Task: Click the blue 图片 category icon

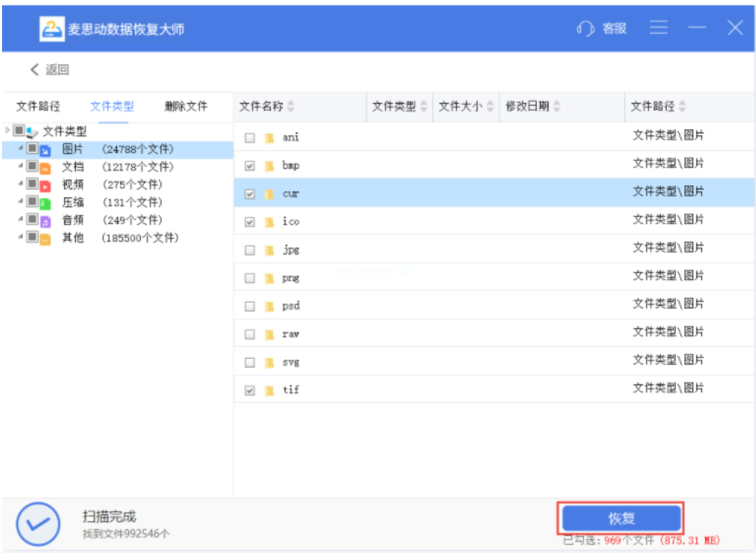Action: (x=45, y=150)
